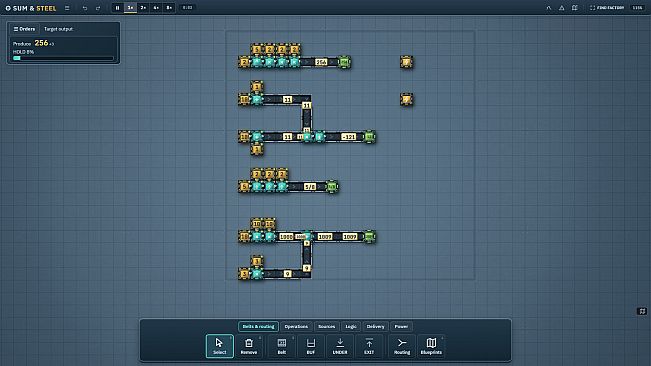
Task: Open the Logic category tab
Action: [351, 327]
